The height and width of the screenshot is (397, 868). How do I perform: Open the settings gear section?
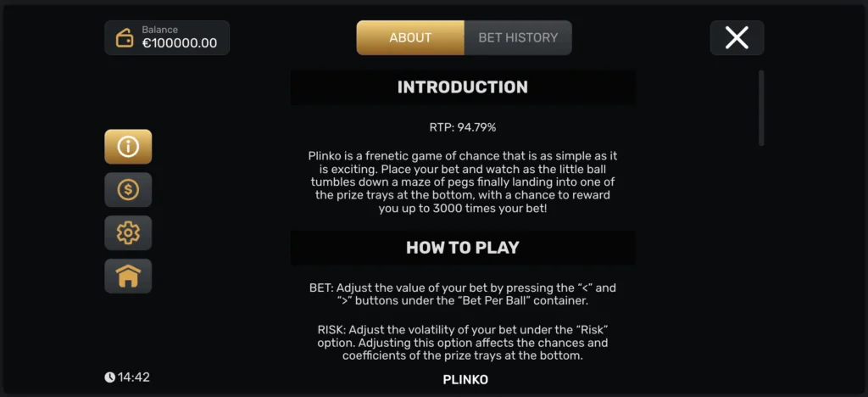(128, 232)
